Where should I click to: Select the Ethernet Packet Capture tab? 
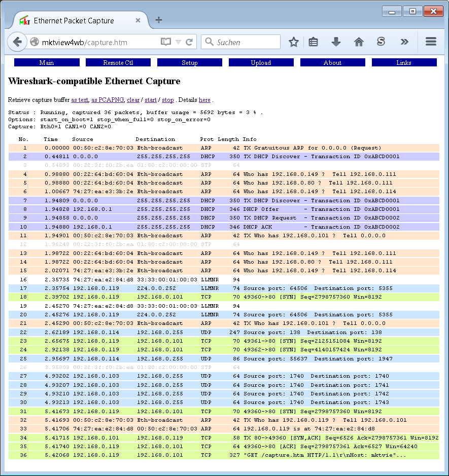coord(81,20)
